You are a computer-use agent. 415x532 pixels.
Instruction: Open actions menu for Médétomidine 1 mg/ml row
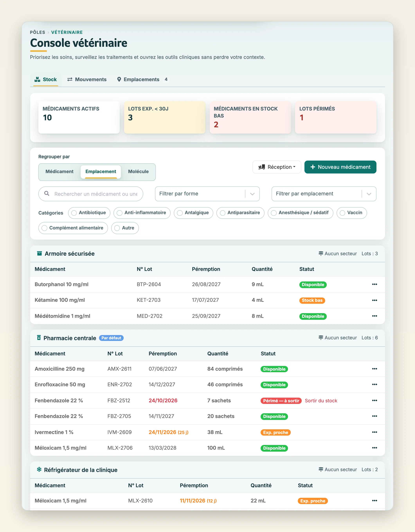pyautogui.click(x=374, y=316)
